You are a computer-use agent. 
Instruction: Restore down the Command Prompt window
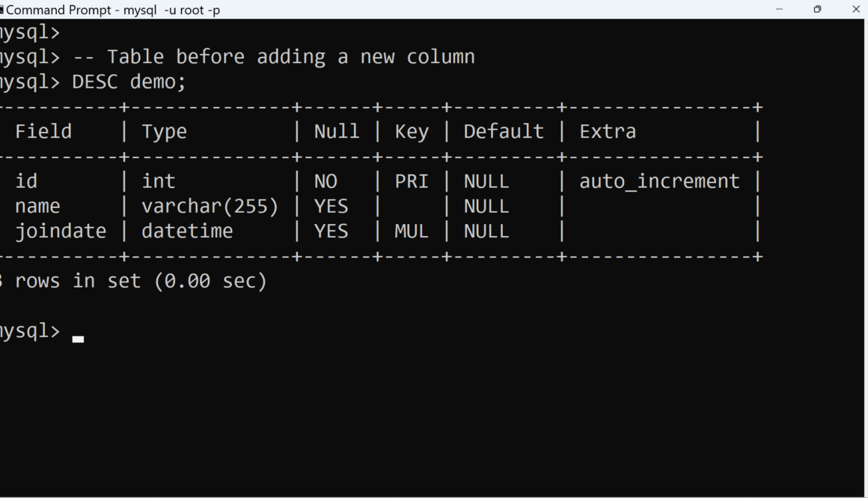817,10
